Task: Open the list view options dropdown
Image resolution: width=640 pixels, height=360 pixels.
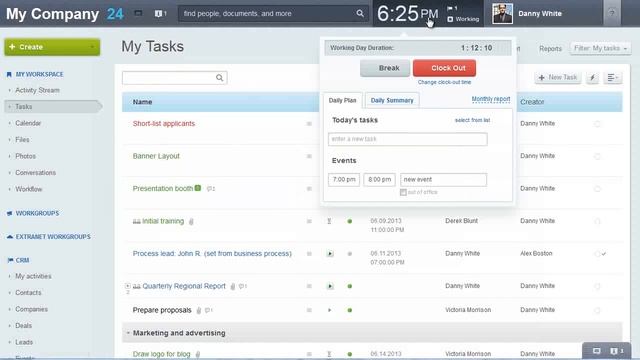Action: coord(612,78)
